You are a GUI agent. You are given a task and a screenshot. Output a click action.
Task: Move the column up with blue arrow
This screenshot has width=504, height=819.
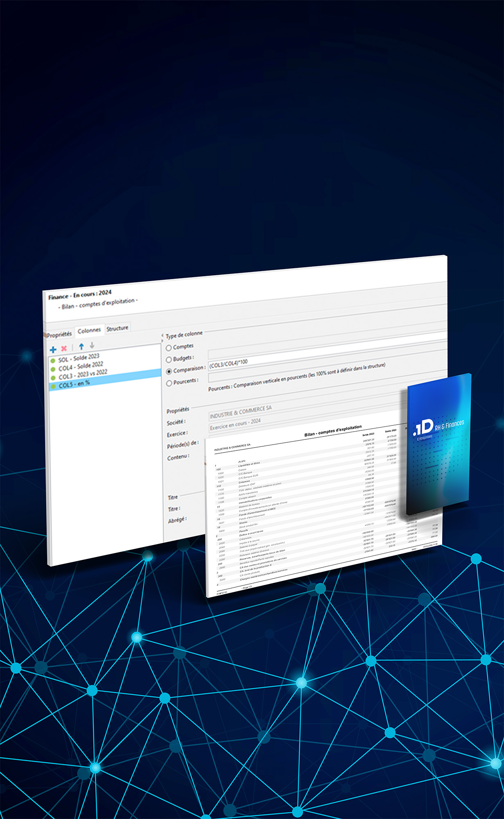81,346
